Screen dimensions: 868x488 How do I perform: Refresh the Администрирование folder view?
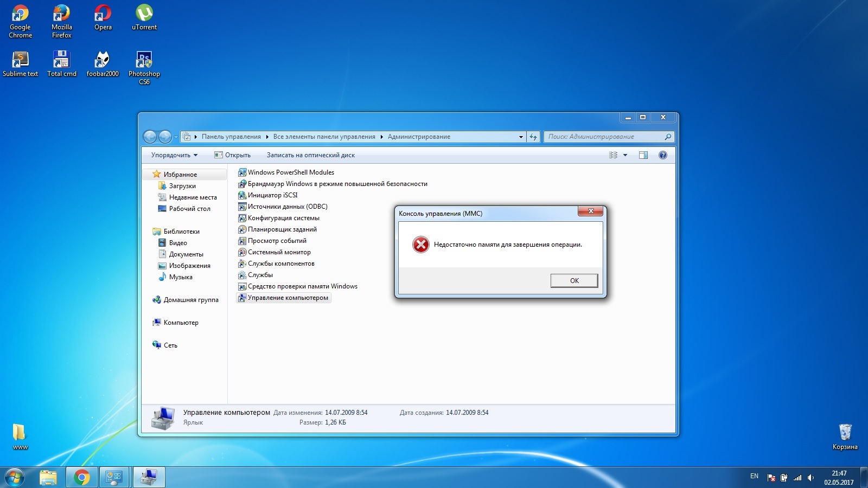tap(533, 137)
